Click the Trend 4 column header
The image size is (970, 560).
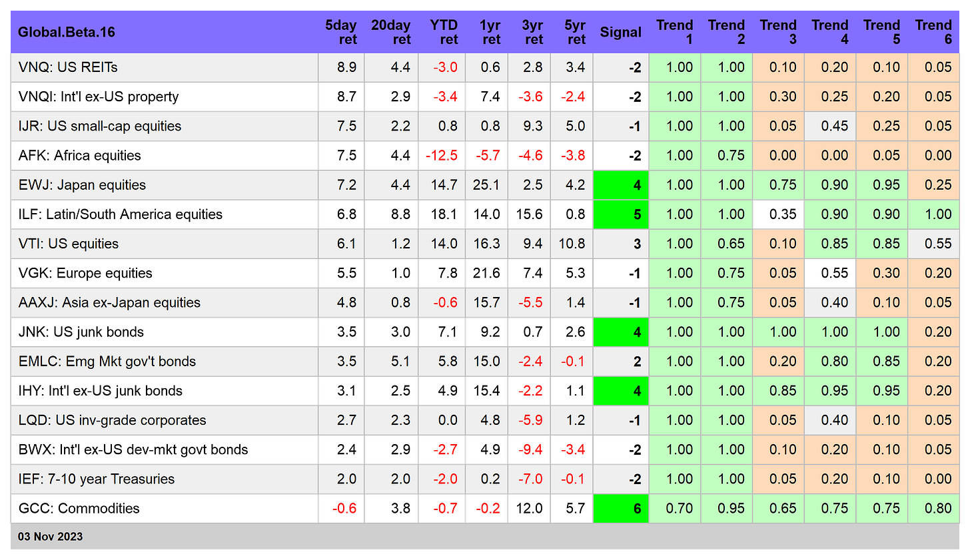[830, 32]
